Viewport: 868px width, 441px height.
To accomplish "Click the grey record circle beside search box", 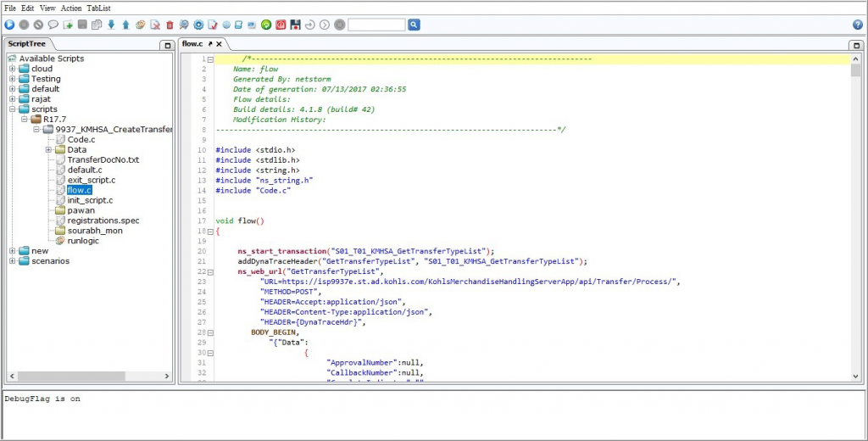I will (x=339, y=25).
